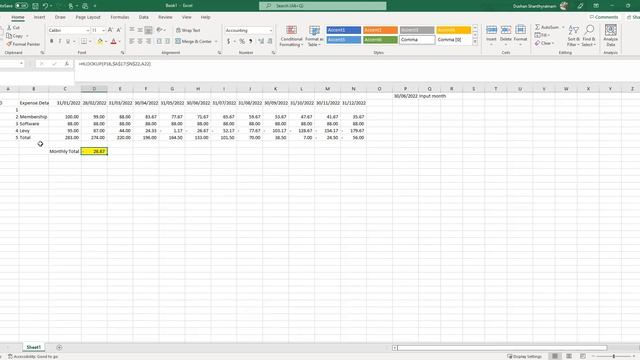Open the Comments pane
The width and height of the screenshot is (640, 360).
pos(604,17)
